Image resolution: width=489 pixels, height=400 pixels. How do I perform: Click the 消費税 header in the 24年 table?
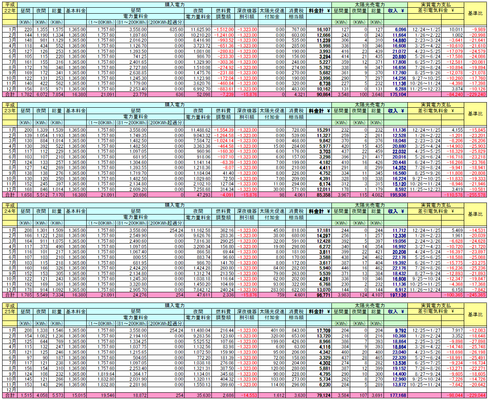296,211
